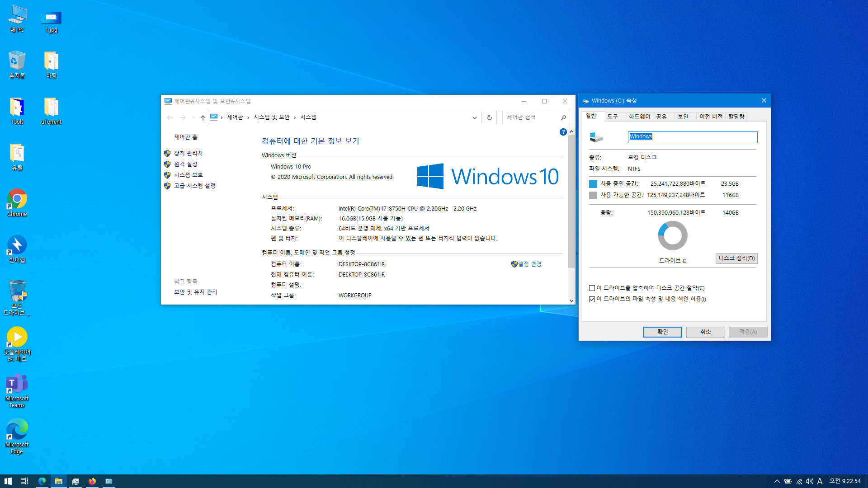The image size is (868, 488).
Task: Open the Windows Start menu
Action: [x=8, y=481]
